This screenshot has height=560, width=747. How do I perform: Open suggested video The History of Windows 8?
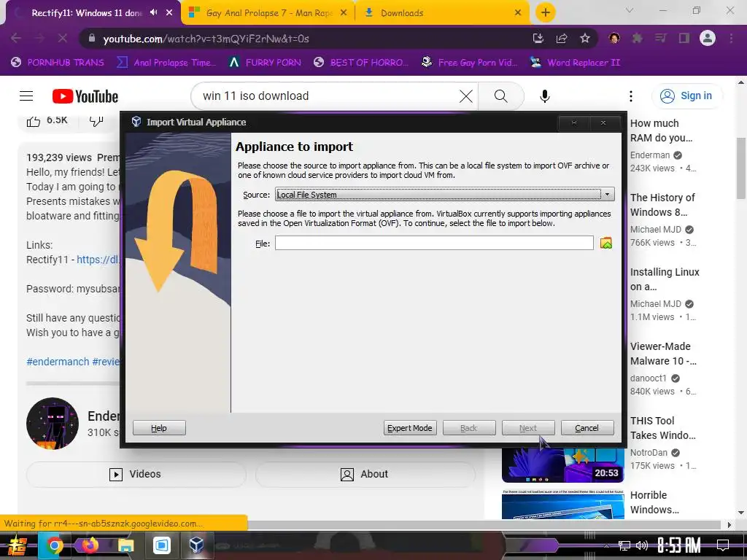coord(662,205)
